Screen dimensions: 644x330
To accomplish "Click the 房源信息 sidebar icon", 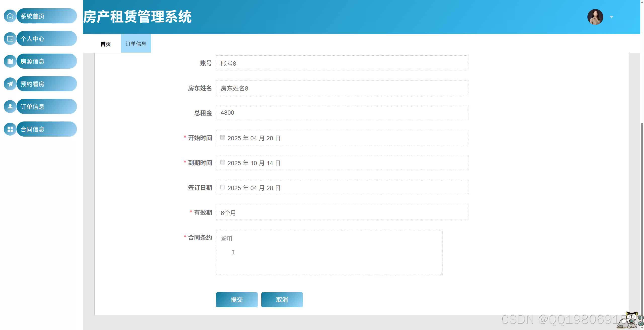I will pos(10,61).
